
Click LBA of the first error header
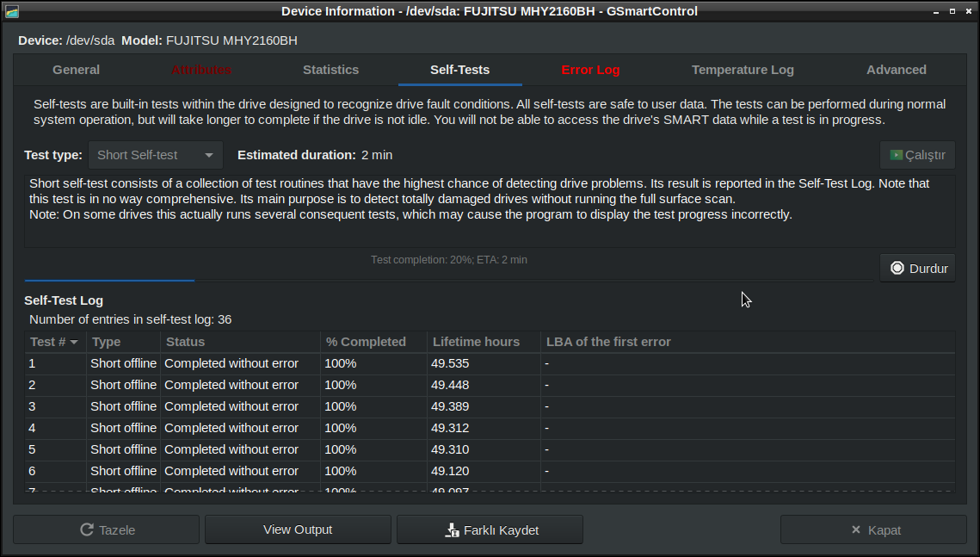click(x=748, y=342)
